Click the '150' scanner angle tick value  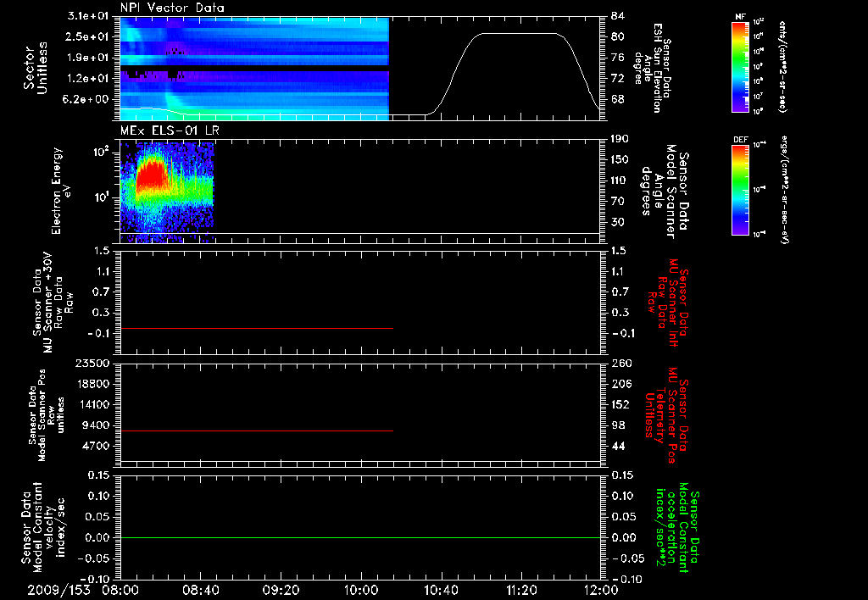tap(620, 159)
